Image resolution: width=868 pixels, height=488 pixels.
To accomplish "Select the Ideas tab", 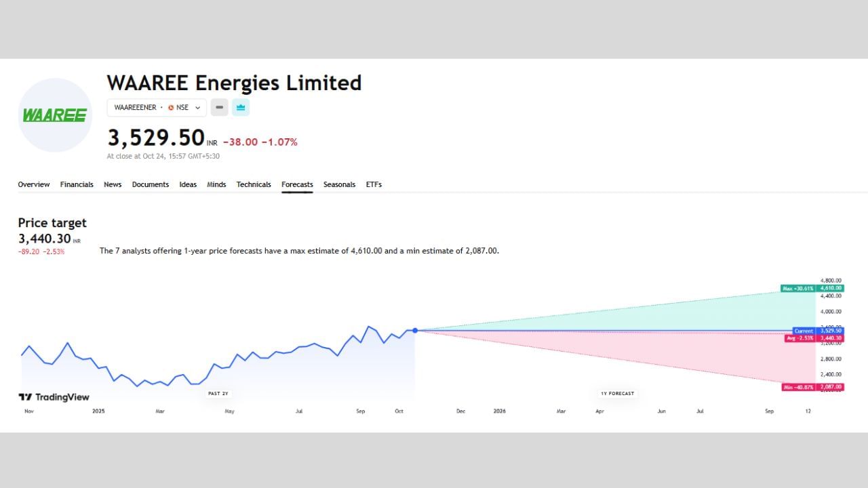I will (x=187, y=184).
